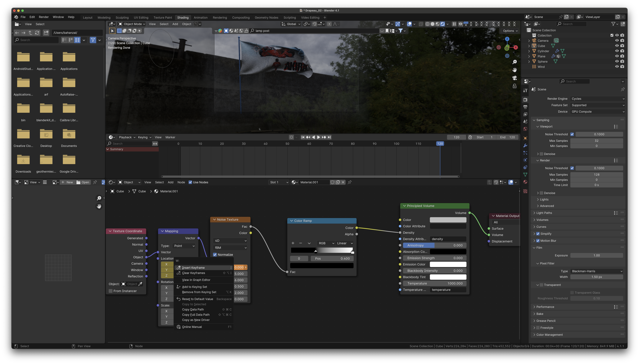This screenshot has height=364, width=639.
Task: Open the Playback popover in timeline
Action: [127, 137]
